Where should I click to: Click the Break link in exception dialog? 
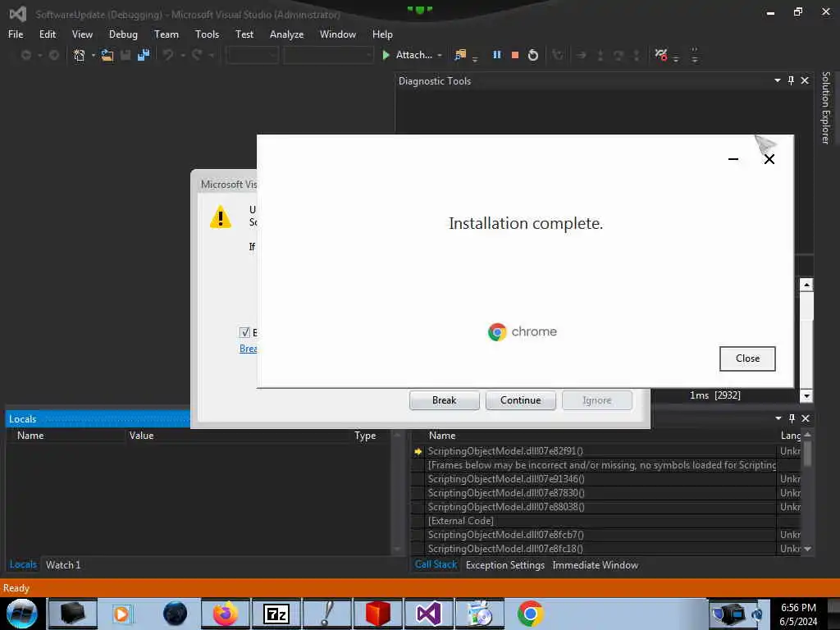(x=248, y=349)
